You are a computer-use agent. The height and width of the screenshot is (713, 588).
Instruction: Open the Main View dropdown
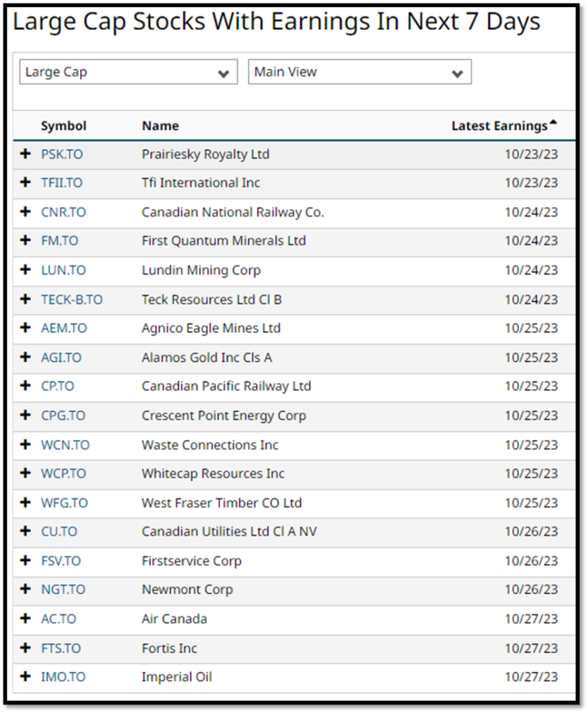coord(359,72)
